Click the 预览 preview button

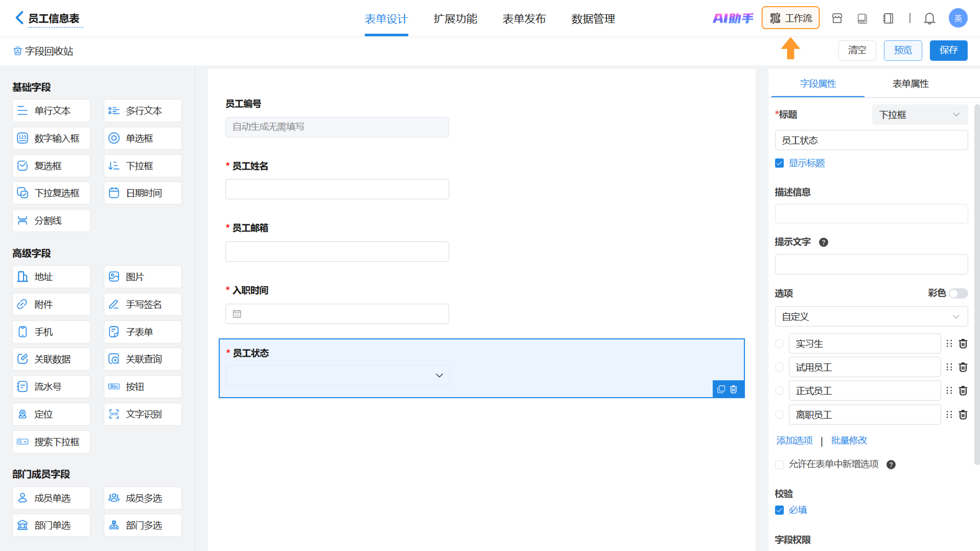(903, 50)
